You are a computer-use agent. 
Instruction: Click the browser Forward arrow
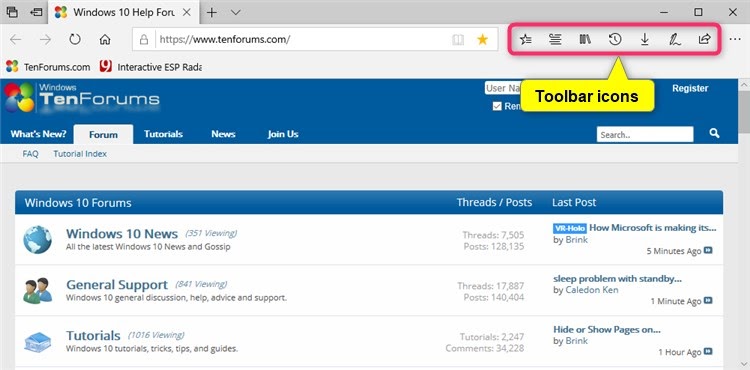[x=45, y=40]
